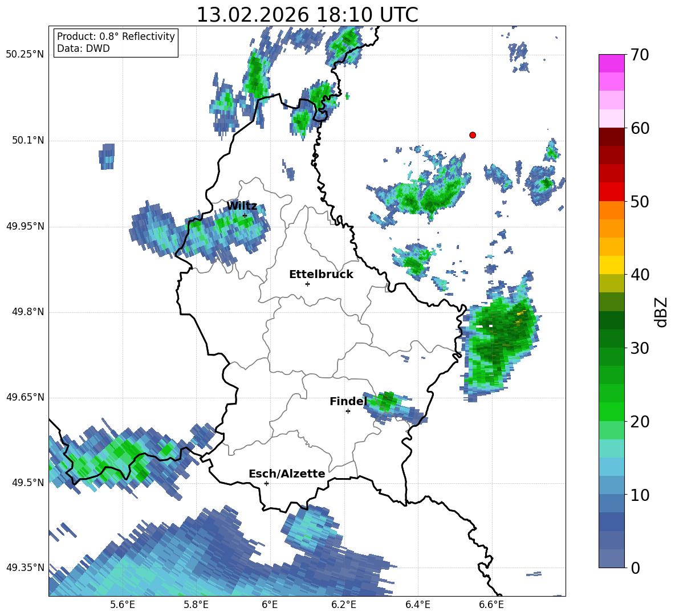This screenshot has width=675, height=616.
Task: Click the 6.6°E longitude label
Action: point(491,605)
